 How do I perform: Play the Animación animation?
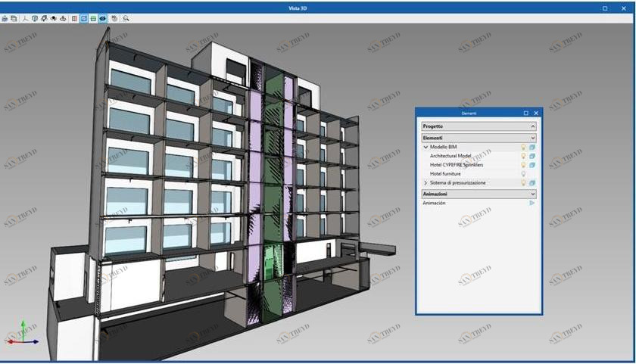click(532, 203)
